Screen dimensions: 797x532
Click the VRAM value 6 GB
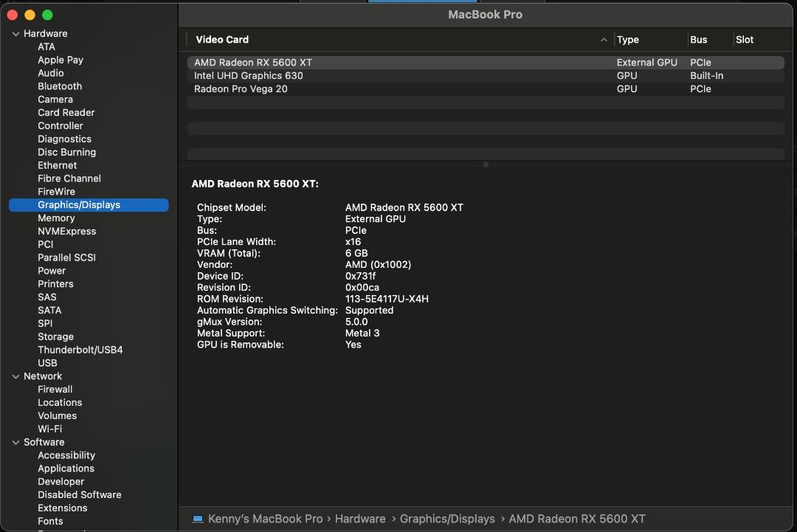pyautogui.click(x=356, y=253)
